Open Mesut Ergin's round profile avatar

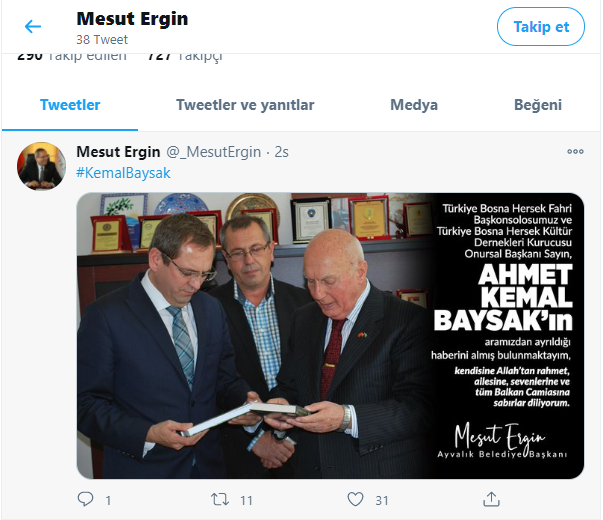click(x=41, y=166)
